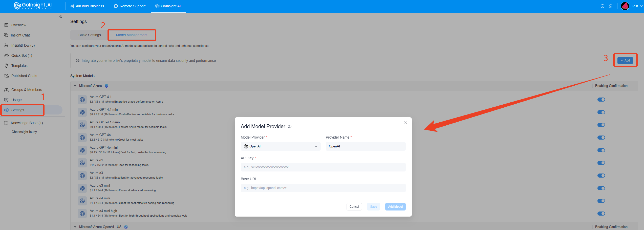Image resolution: width=644 pixels, height=230 pixels.
Task: Close the Add Model Provider dialog
Action: tap(406, 123)
